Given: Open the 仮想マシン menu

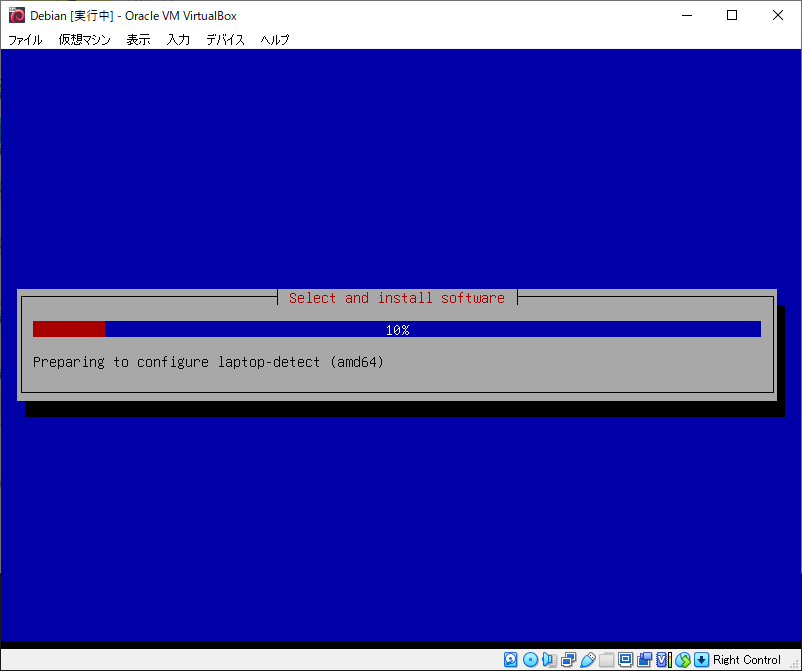Looking at the screenshot, I should [x=84, y=40].
